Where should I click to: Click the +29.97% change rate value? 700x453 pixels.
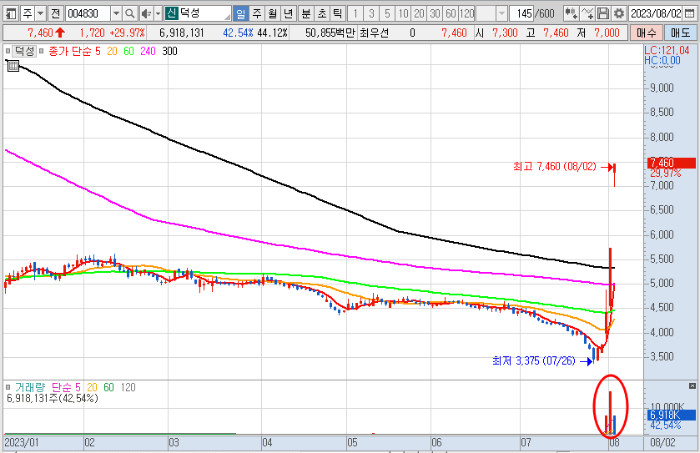[x=127, y=33]
